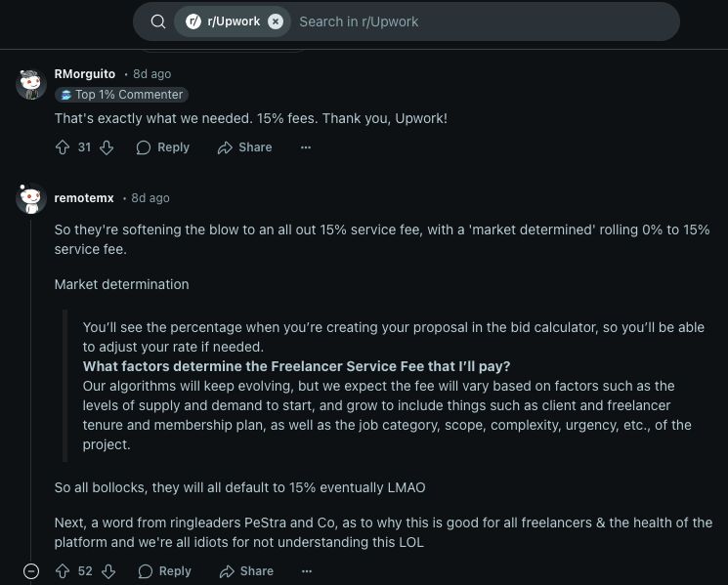Reply to RMorguito's comment
The image size is (728, 585).
[163, 147]
